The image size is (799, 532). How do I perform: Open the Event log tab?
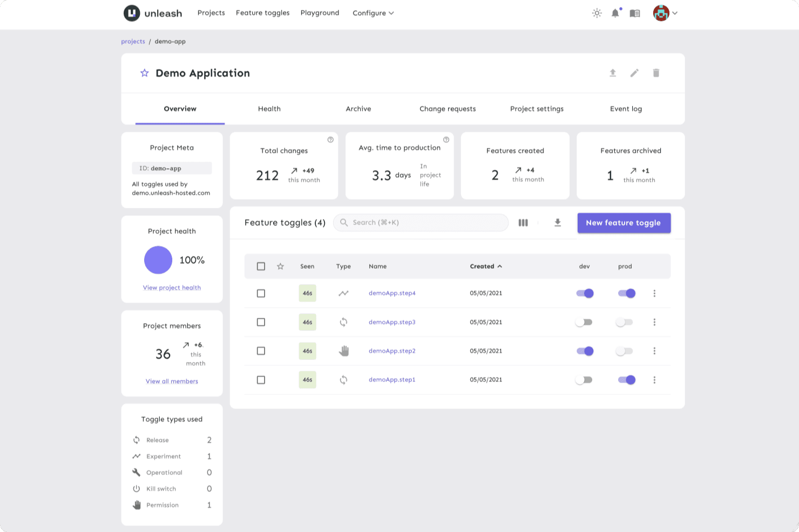click(626, 109)
